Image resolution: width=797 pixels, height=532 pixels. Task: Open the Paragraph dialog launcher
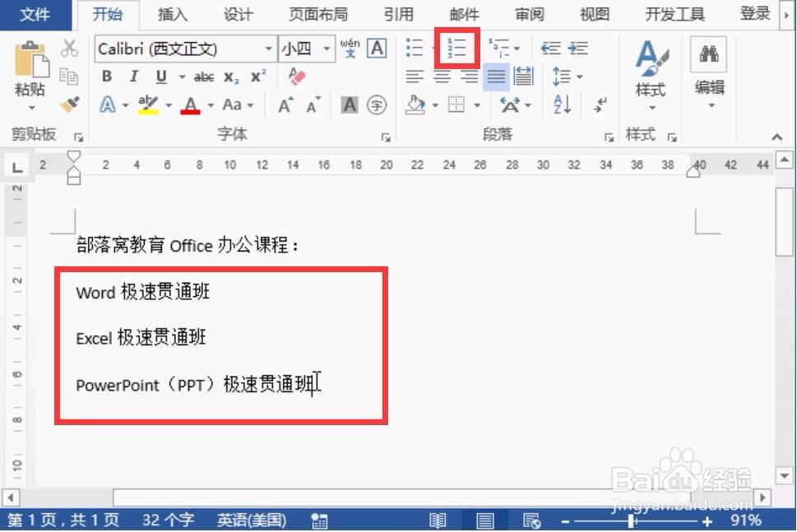609,137
